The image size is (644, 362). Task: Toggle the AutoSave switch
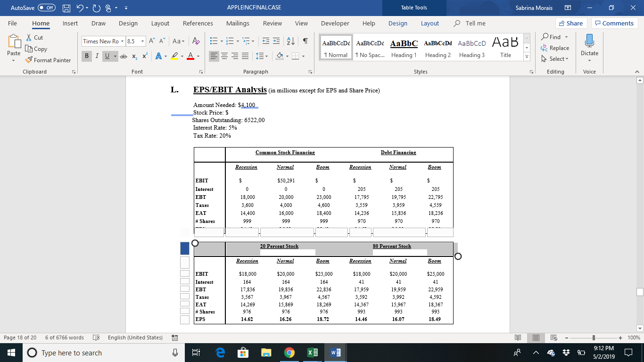click(46, 8)
